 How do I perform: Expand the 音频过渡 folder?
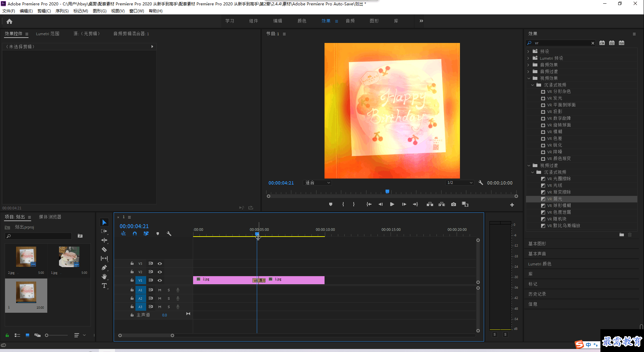coord(528,71)
